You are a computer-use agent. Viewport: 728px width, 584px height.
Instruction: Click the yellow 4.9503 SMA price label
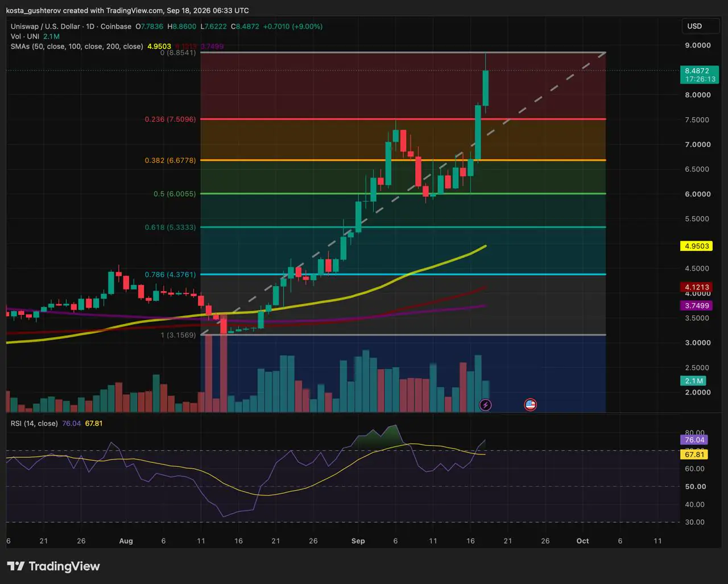[x=697, y=246]
